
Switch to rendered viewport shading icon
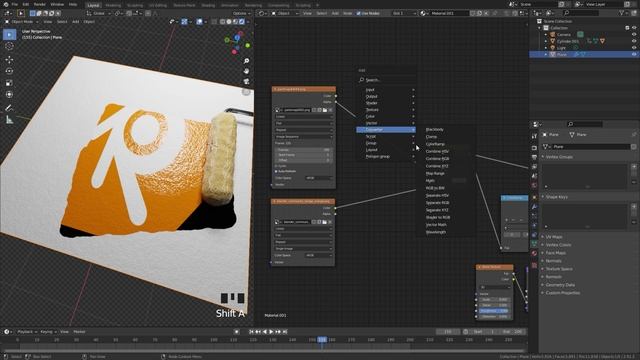coord(242,22)
